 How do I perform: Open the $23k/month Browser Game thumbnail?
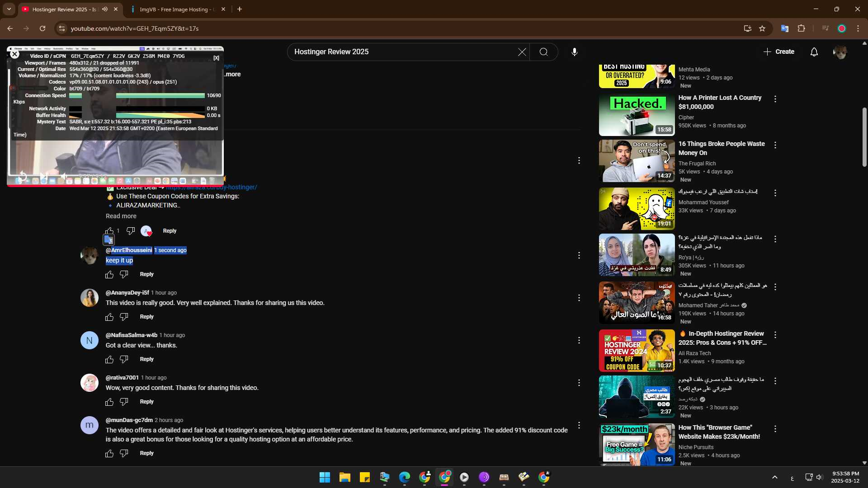(637, 445)
